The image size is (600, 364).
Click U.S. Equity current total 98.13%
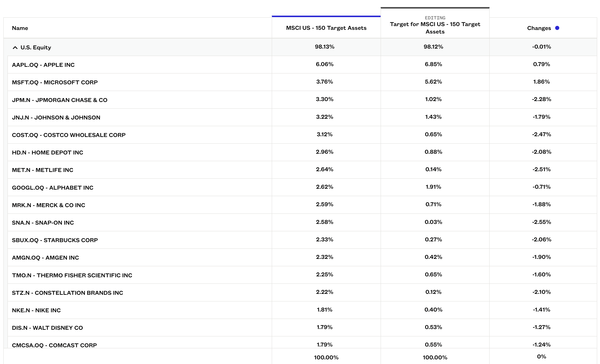click(x=324, y=47)
